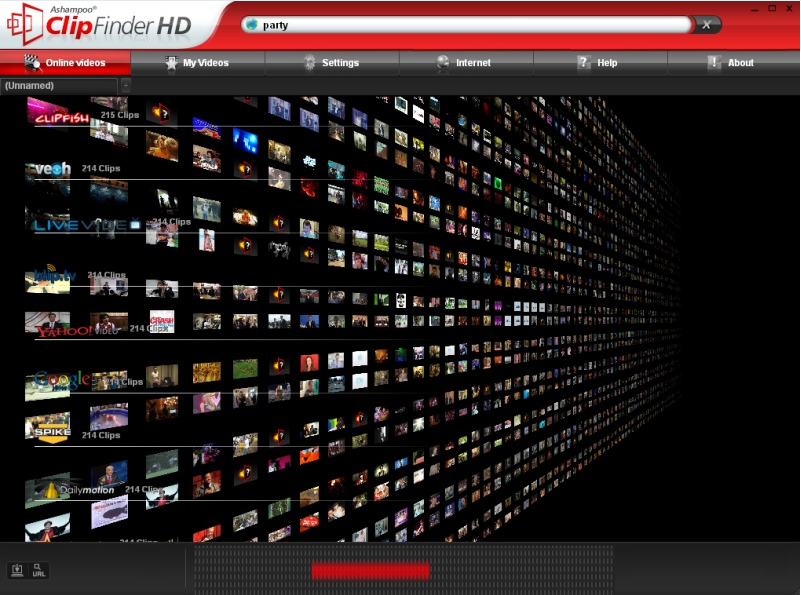801x595 pixels.
Task: Click the Spike logo
Action: click(x=53, y=432)
